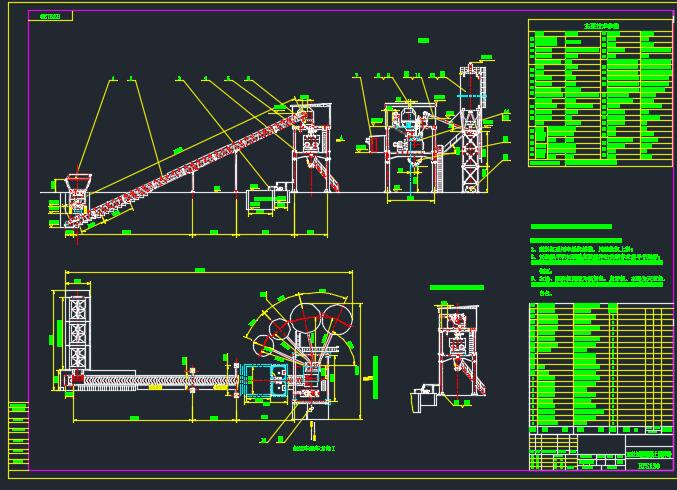Image resolution: width=677 pixels, height=490 pixels.
Task: Pick callout number 4 above the conveyor
Action: [206, 78]
